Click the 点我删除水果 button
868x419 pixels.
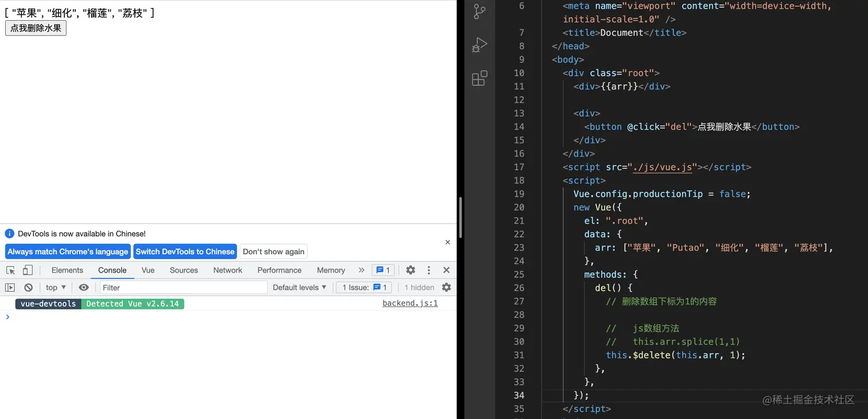click(36, 28)
